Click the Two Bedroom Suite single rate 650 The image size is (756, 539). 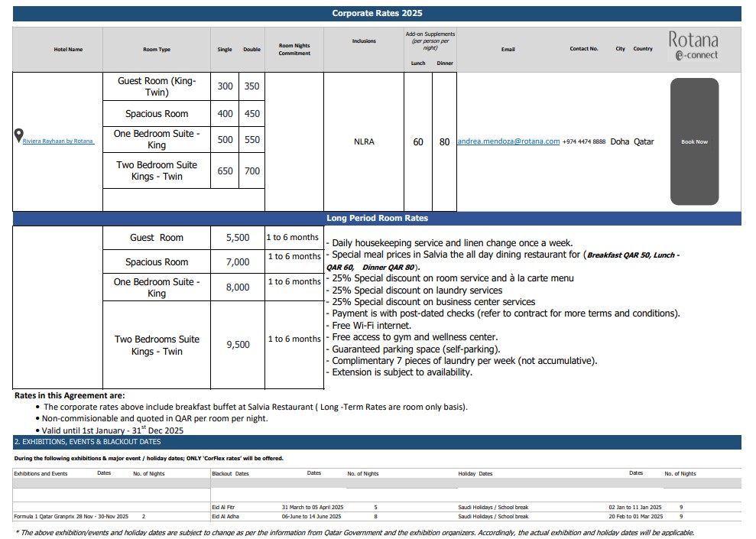click(225, 171)
